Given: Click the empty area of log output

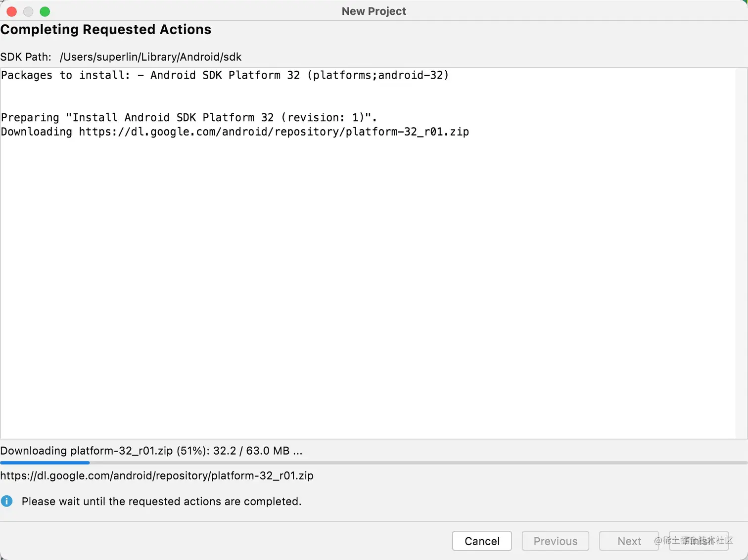Looking at the screenshot, I should (366, 287).
